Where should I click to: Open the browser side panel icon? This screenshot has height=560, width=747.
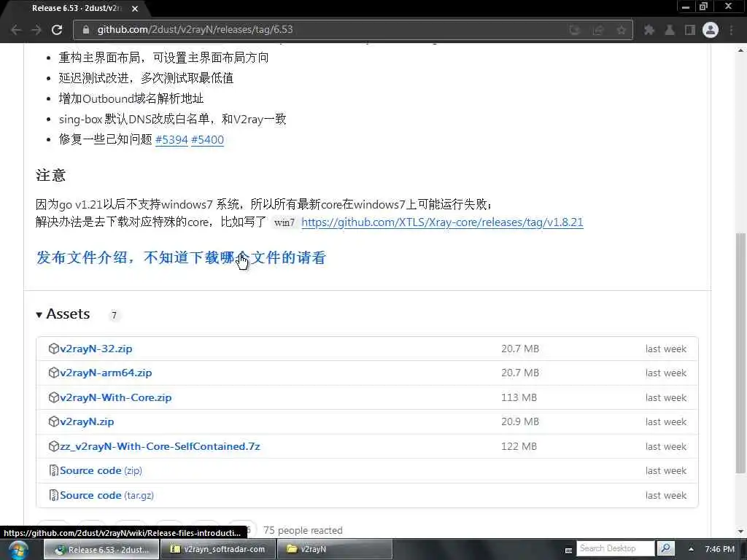(690, 30)
